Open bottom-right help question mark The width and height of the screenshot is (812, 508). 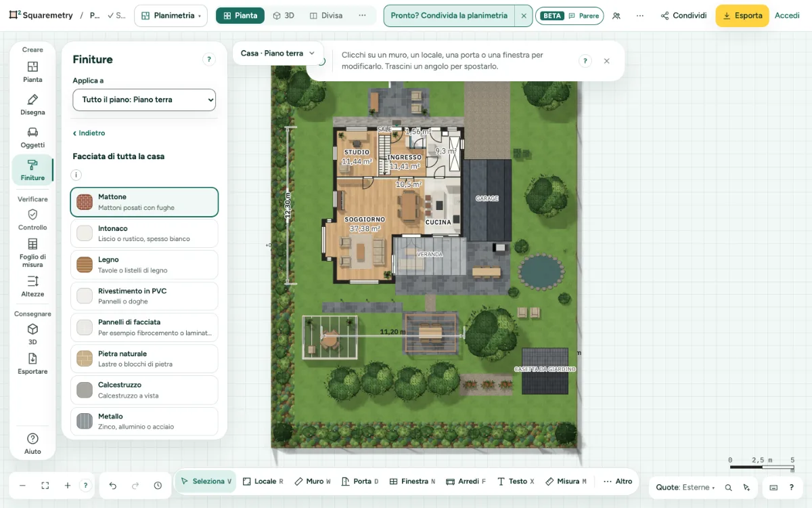791,488
